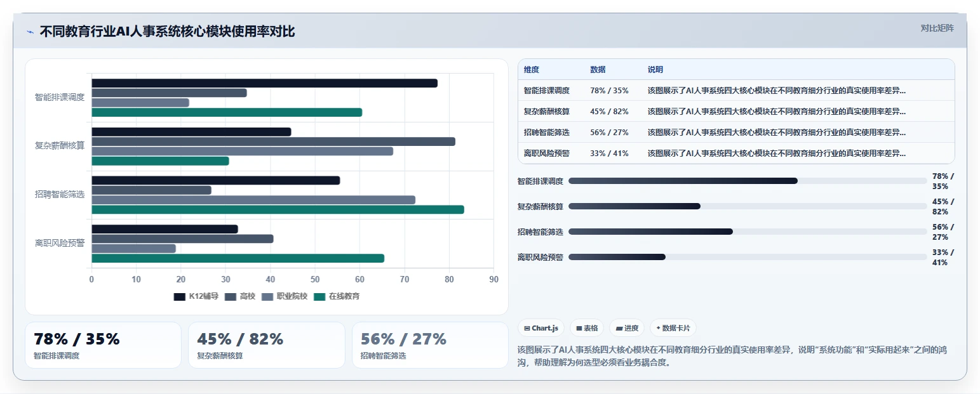
Task: Click the summary paragraph below the chips
Action: point(732,356)
